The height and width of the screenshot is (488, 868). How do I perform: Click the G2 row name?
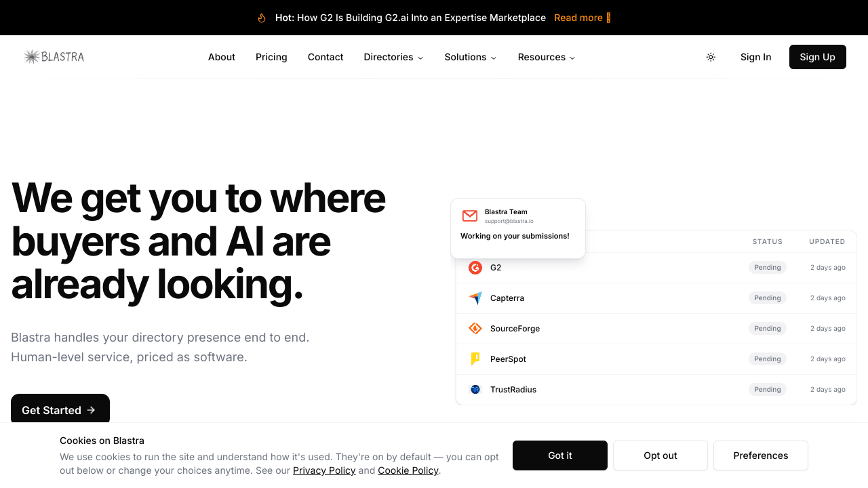pyautogui.click(x=496, y=268)
